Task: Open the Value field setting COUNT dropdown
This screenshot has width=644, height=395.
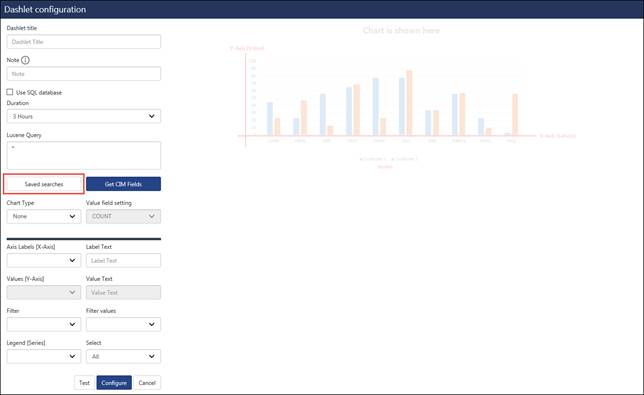Action: (x=123, y=216)
